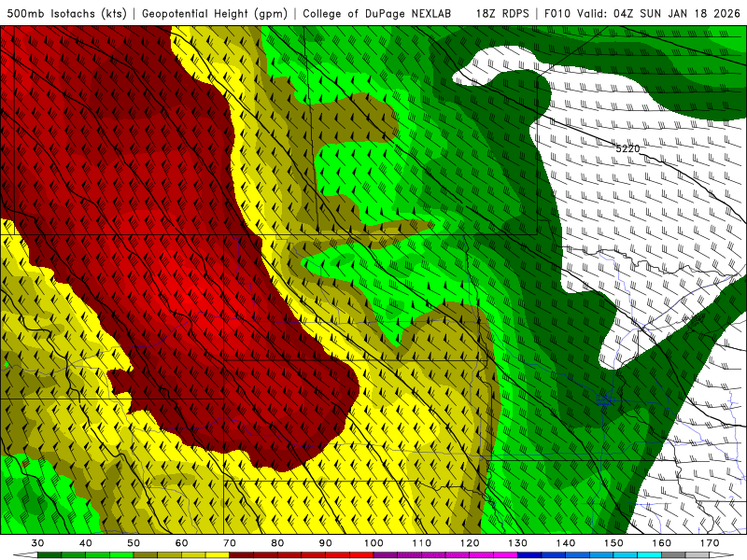
Task: Click the legend value '50'
Action: (x=134, y=543)
